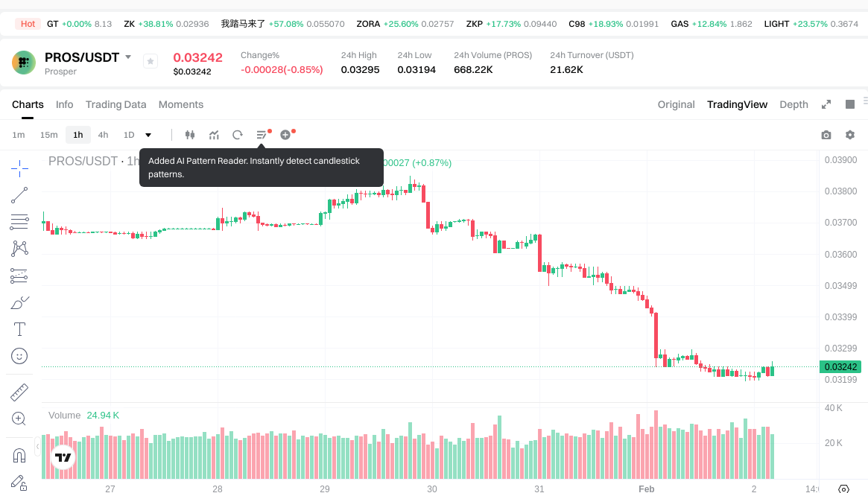
Task: Expand the PROS/USDT pair selector dropdown
Action: point(128,57)
